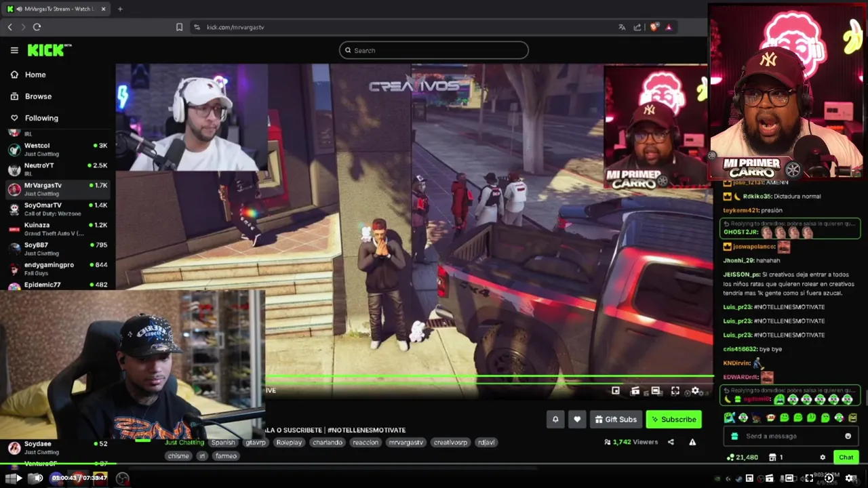Click the chisme tag

tap(178, 456)
